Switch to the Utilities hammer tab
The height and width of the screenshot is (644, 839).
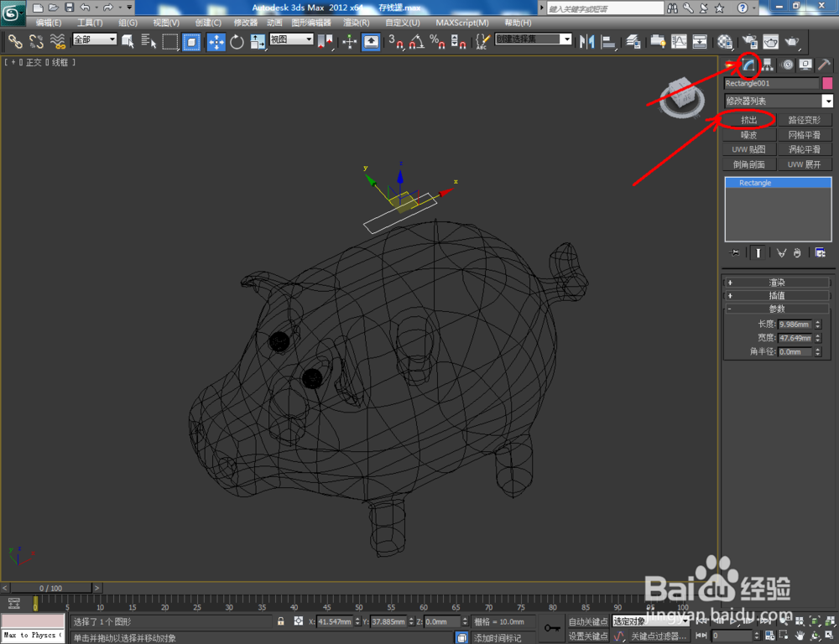coord(824,65)
